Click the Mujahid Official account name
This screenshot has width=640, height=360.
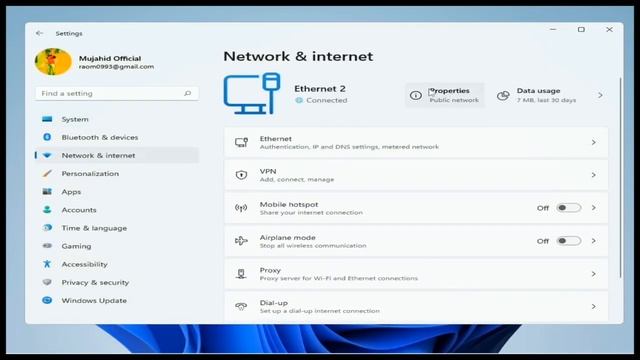pyautogui.click(x=110, y=58)
